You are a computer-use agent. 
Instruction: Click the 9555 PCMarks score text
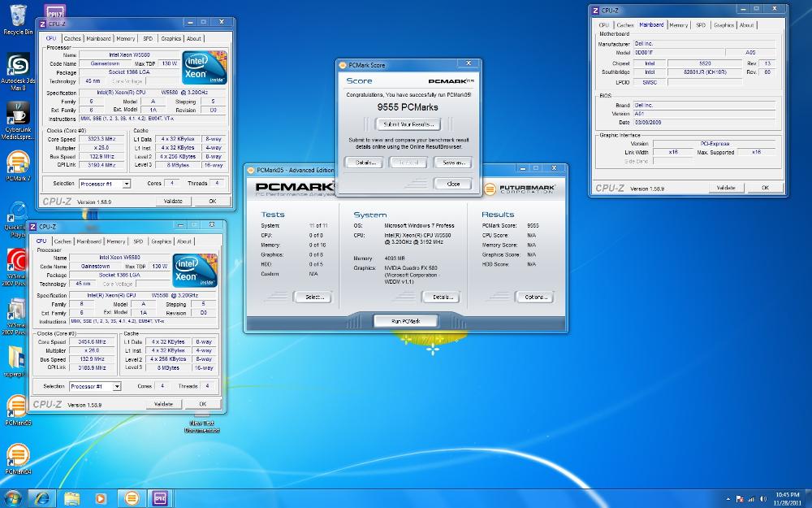tap(408, 107)
